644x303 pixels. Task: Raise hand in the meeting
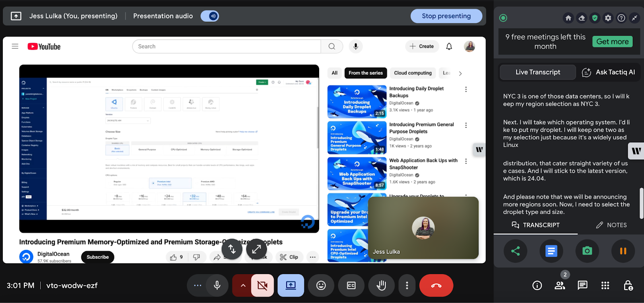tap(381, 285)
